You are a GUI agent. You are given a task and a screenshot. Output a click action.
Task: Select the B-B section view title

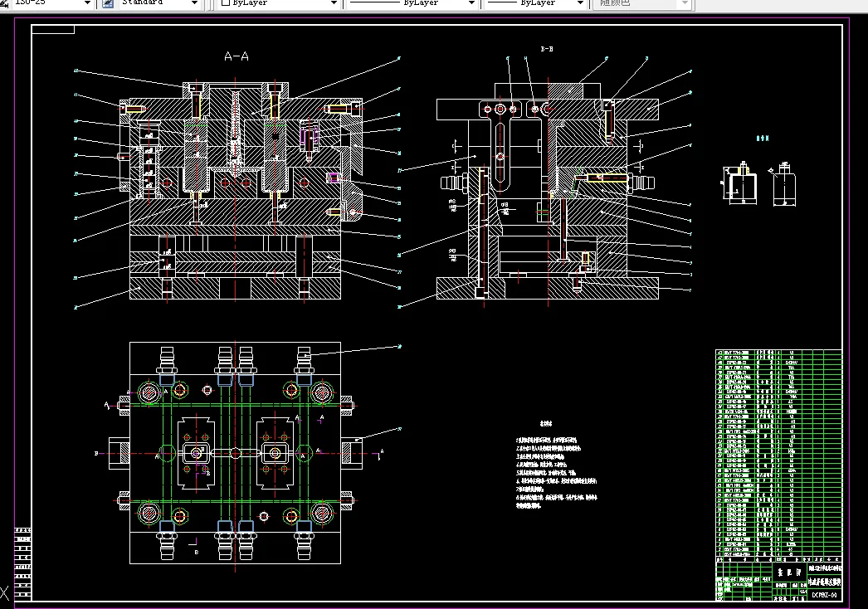(x=547, y=49)
